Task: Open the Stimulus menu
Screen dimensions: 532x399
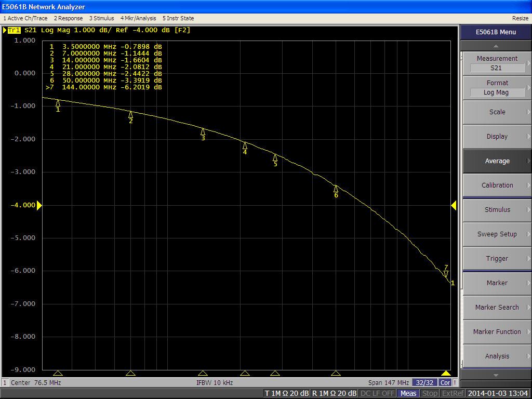Action: tap(102, 18)
